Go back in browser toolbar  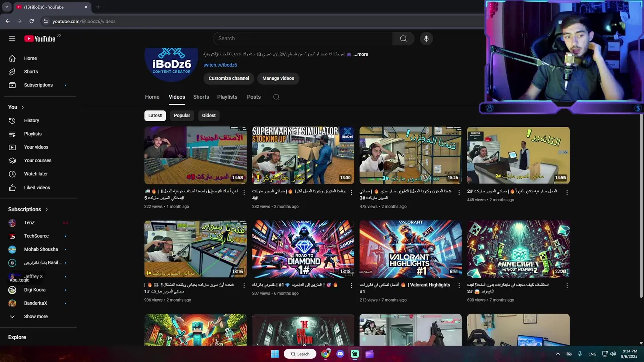(x=8, y=21)
